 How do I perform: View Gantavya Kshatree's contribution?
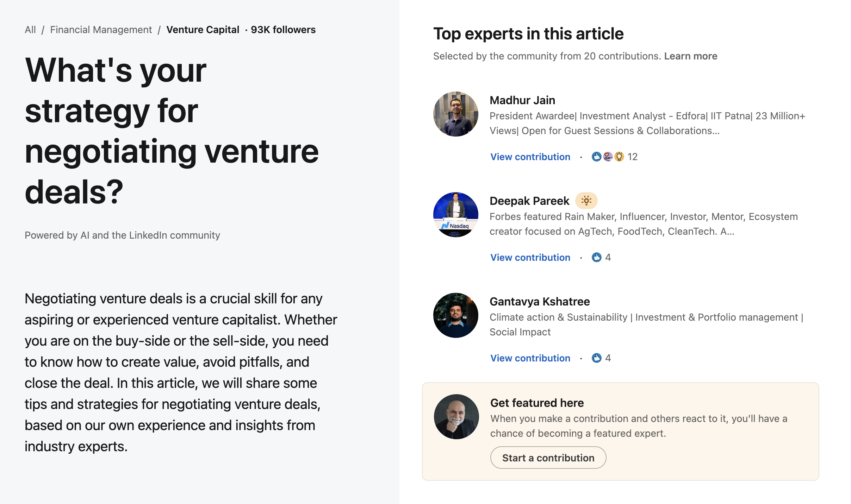[530, 358]
